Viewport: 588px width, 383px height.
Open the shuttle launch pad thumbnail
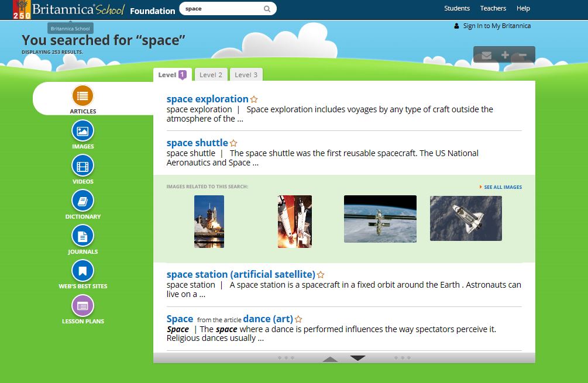point(209,222)
